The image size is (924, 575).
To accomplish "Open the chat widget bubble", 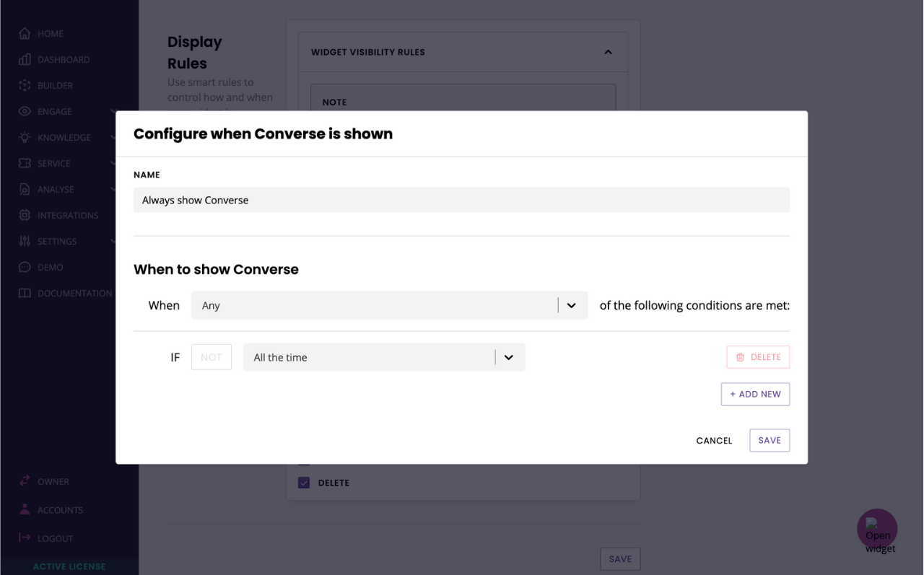I will tap(877, 530).
